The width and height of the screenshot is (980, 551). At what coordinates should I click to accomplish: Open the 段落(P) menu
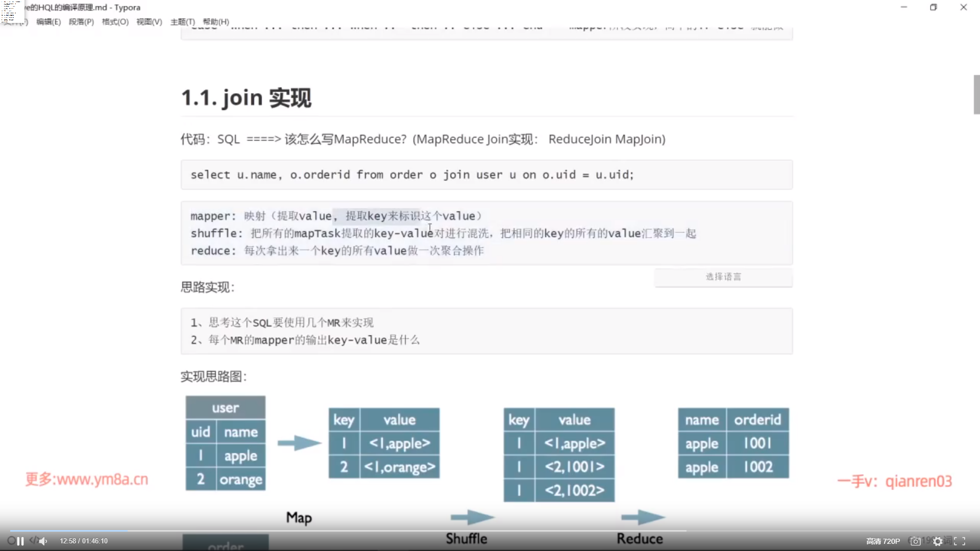pos(81,22)
